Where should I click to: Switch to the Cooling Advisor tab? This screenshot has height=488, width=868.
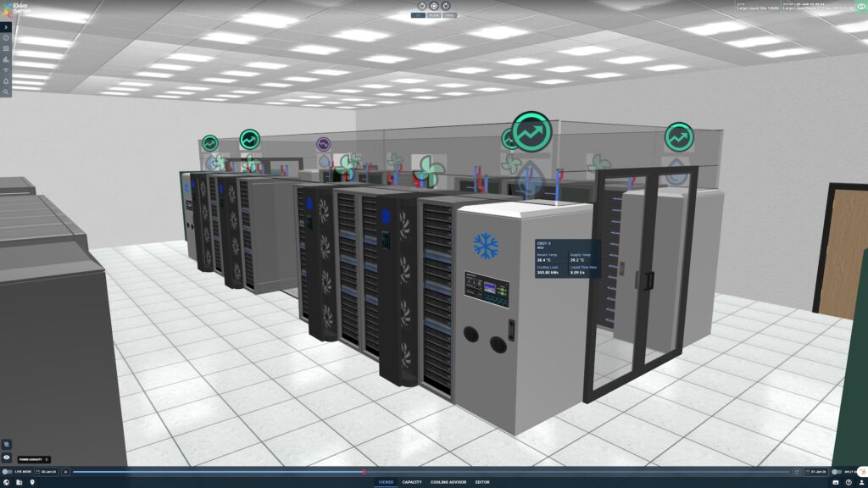pyautogui.click(x=448, y=482)
